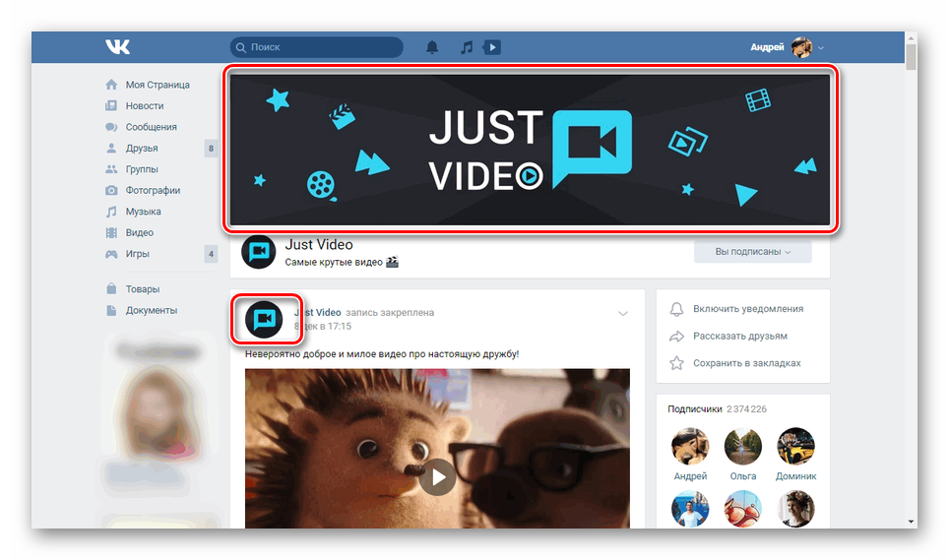Open subscriber Ольга's avatar

coord(742,446)
